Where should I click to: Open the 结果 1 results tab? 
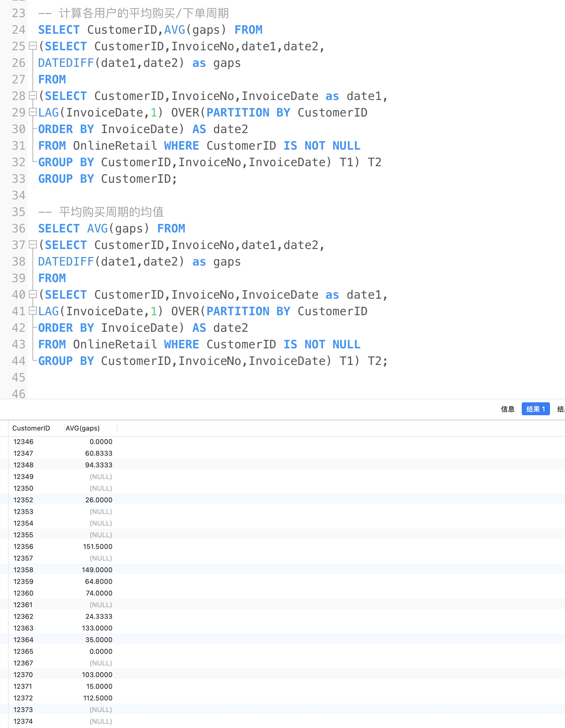[535, 409]
